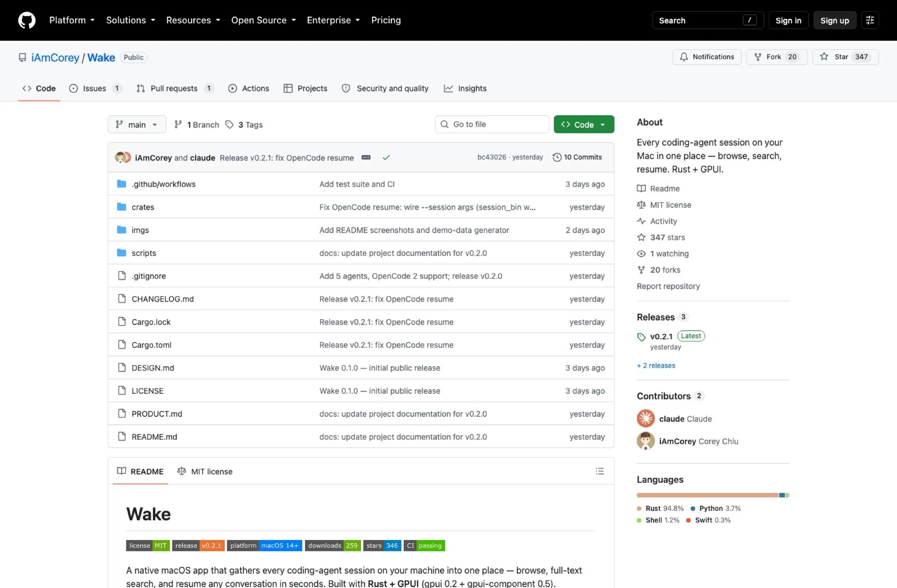This screenshot has height=588, width=897.
Task: View the green CI checkmark status
Action: pos(386,157)
